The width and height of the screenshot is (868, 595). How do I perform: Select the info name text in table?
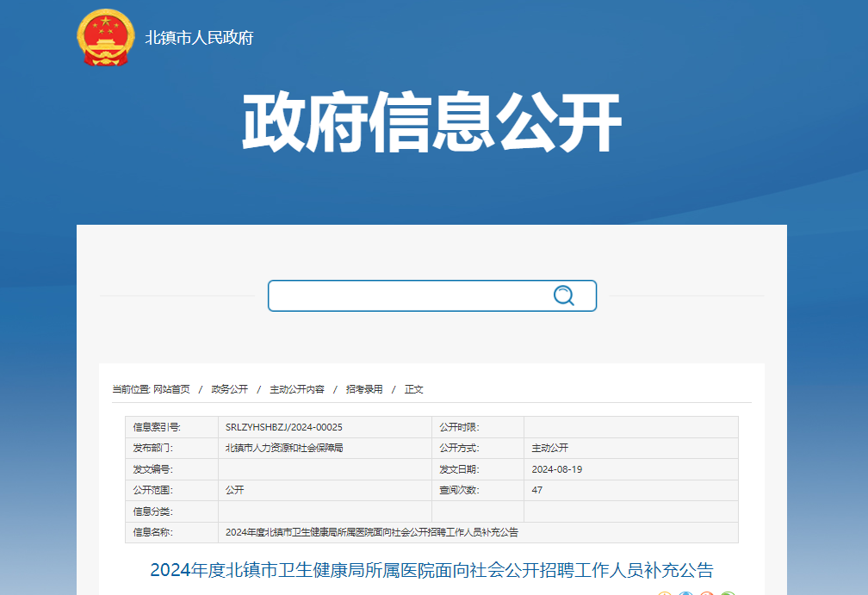pos(372,532)
